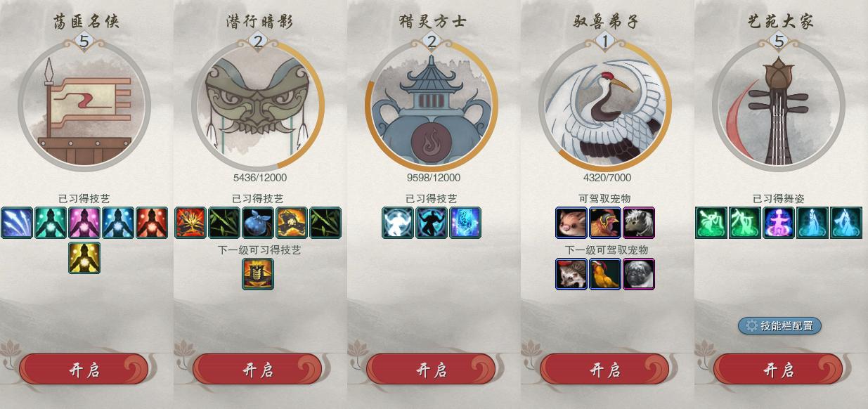The width and height of the screenshot is (868, 409).
Task: Click the 开启 button under 荡匪名侠
Action: click(84, 370)
